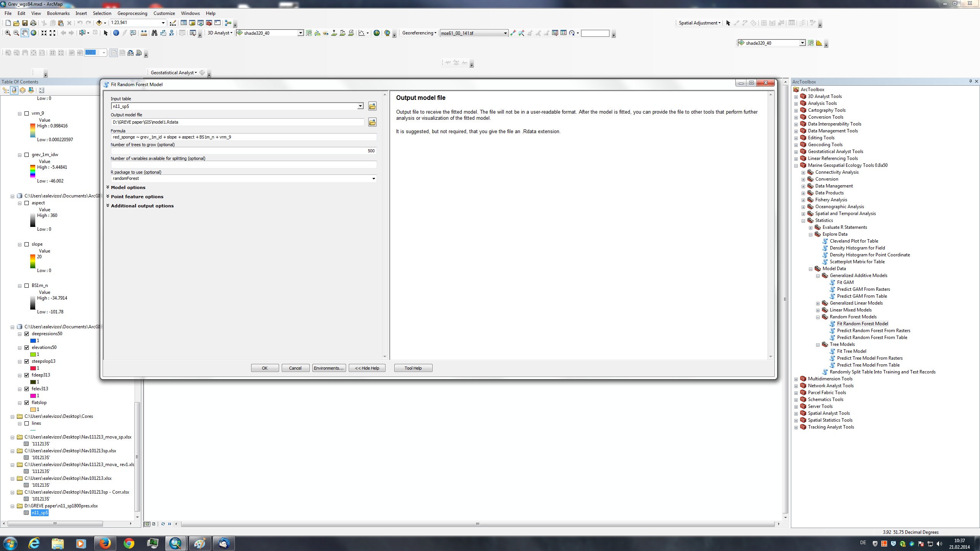
Task: Select the Zoom In tool
Action: click(x=8, y=33)
